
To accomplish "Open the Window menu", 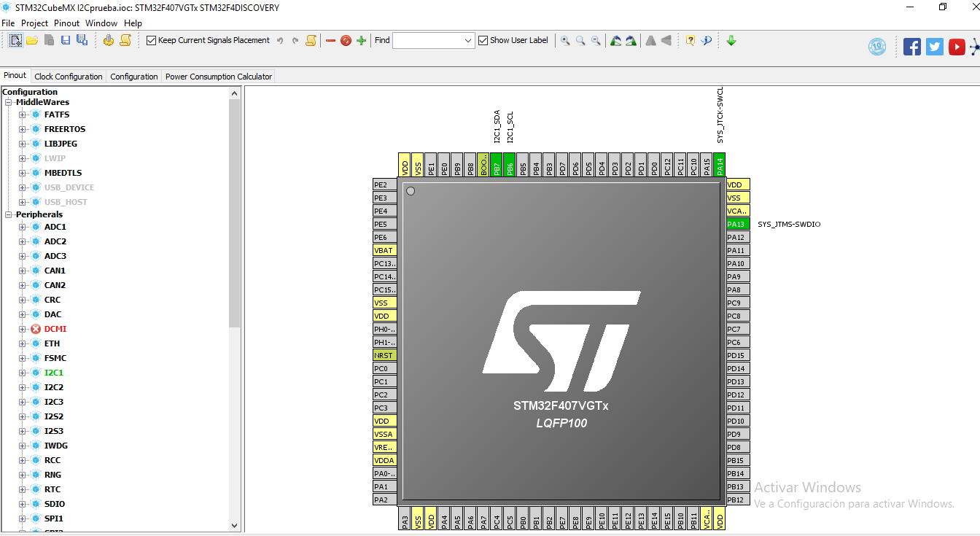I will tap(101, 23).
